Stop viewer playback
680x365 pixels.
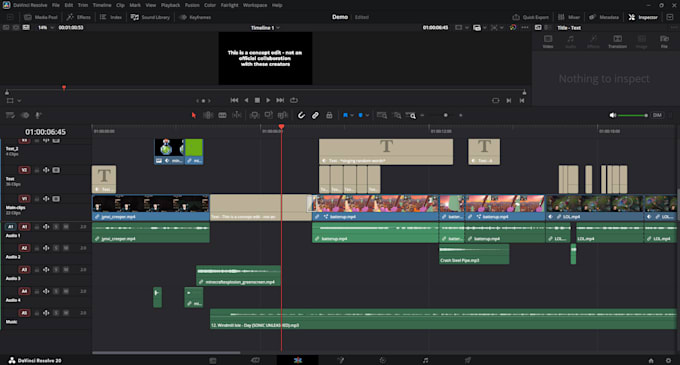[x=257, y=100]
